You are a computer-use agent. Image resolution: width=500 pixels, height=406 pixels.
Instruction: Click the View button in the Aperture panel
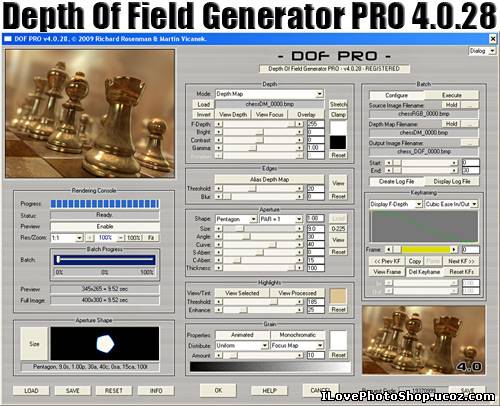click(x=338, y=240)
